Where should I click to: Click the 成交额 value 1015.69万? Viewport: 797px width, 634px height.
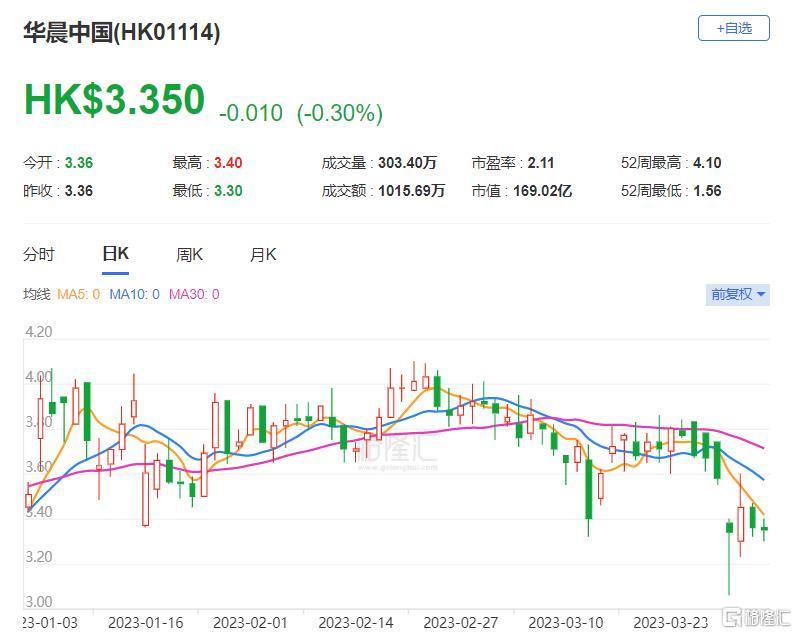pyautogui.click(x=411, y=191)
